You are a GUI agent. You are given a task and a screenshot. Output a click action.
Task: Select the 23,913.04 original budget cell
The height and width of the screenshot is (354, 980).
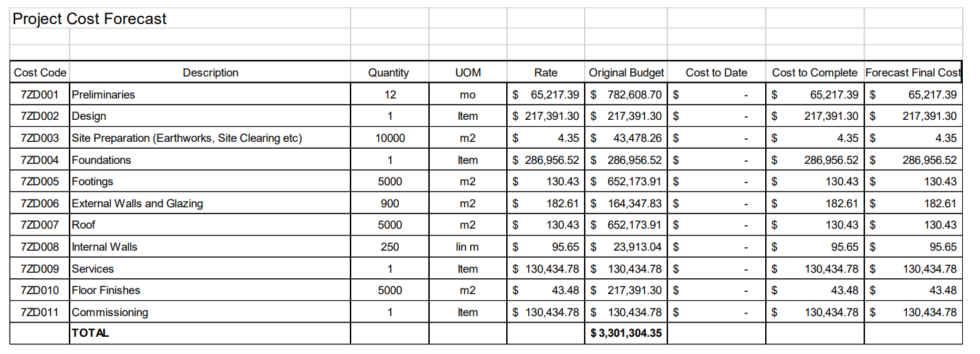click(x=626, y=247)
